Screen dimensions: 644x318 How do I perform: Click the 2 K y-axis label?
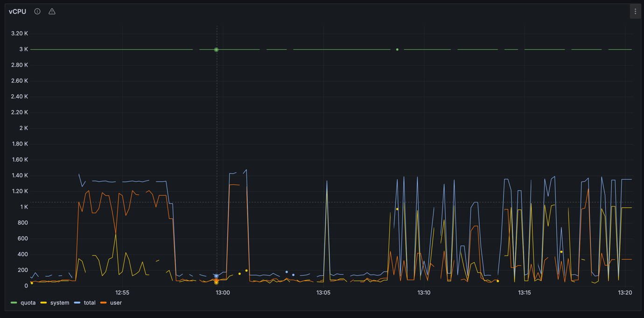(23, 128)
